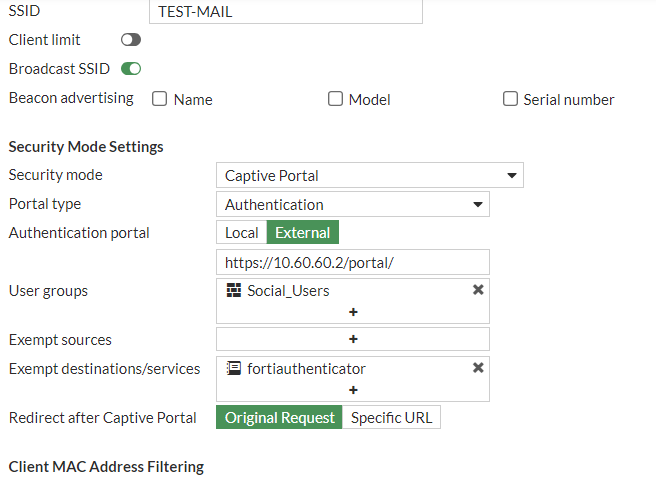Choose Original Request redirect option
This screenshot has width=656, height=487.
(x=279, y=417)
